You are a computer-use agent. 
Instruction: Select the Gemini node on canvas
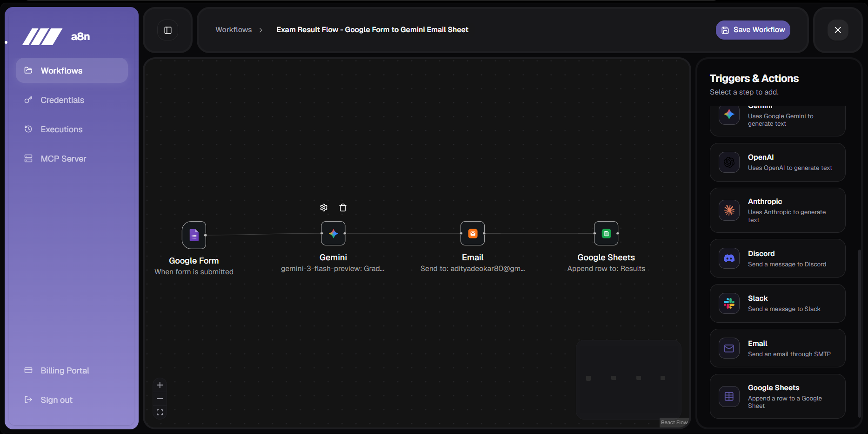tap(333, 233)
